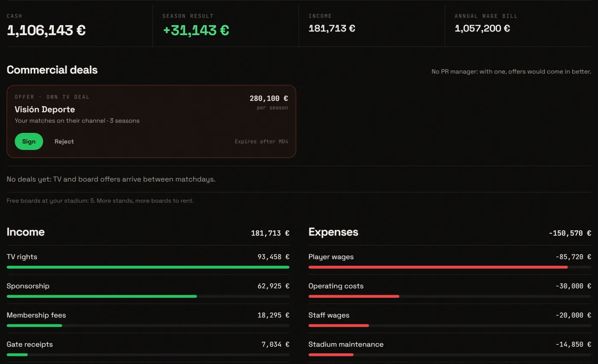Click the Operating costs expense bar
Viewport: 598px width, 364px height.
coord(450,296)
